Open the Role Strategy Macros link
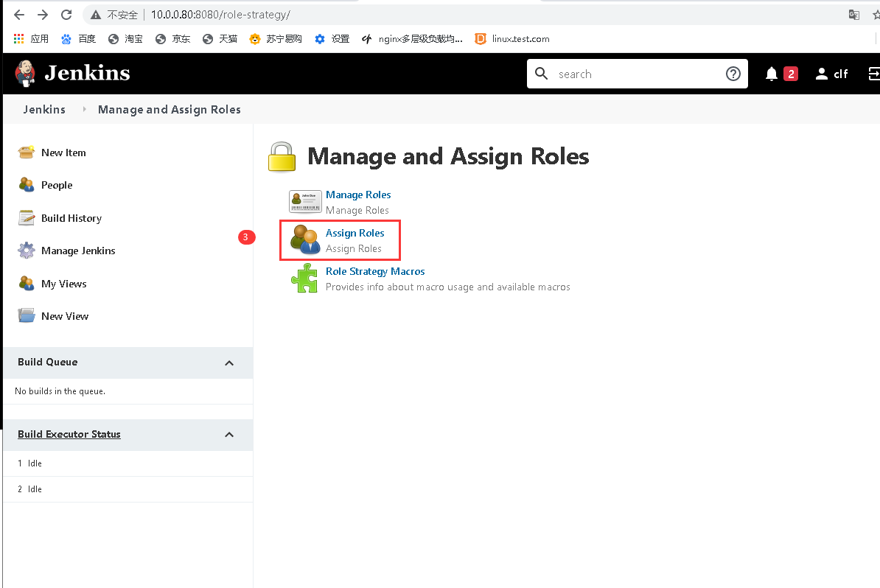 pyautogui.click(x=375, y=271)
